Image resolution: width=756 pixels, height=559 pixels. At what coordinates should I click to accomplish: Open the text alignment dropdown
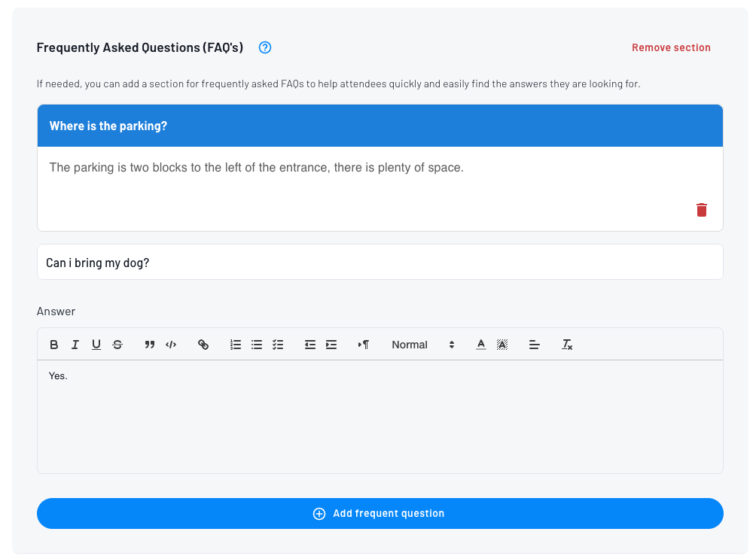tap(535, 345)
